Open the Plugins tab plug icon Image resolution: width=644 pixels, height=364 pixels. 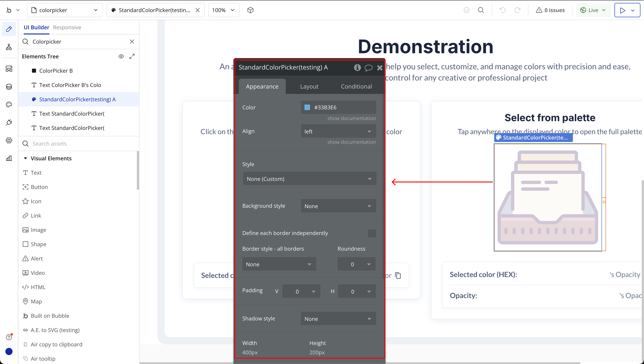pos(9,123)
